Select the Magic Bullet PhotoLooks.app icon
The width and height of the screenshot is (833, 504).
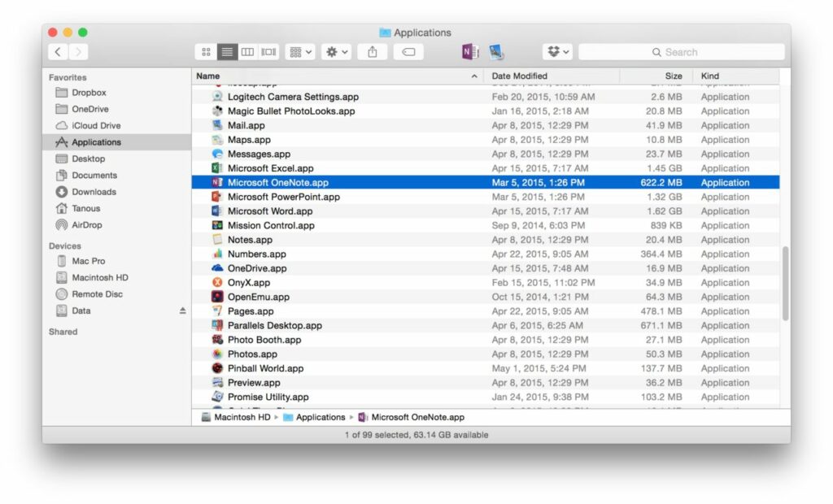216,111
